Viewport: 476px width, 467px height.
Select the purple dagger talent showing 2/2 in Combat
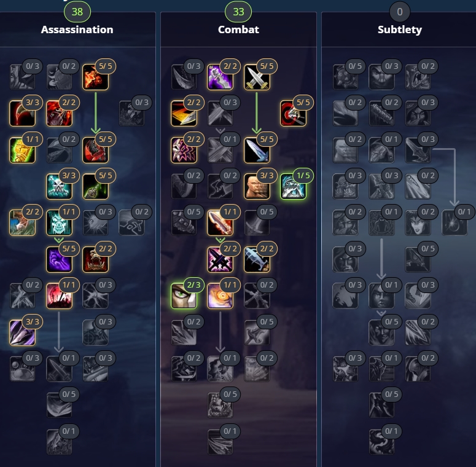pyautogui.click(x=220, y=77)
